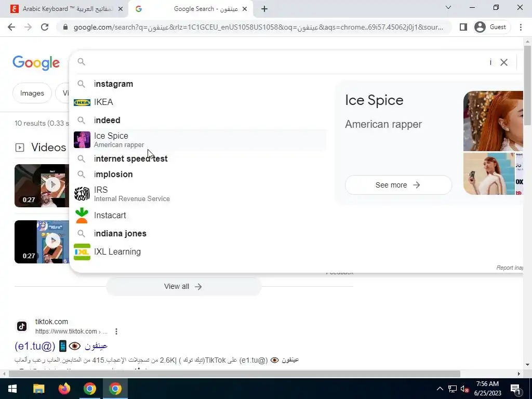The height and width of the screenshot is (399, 532).
Task: Click Report inappropriate predictions link
Action: pyautogui.click(x=510, y=268)
